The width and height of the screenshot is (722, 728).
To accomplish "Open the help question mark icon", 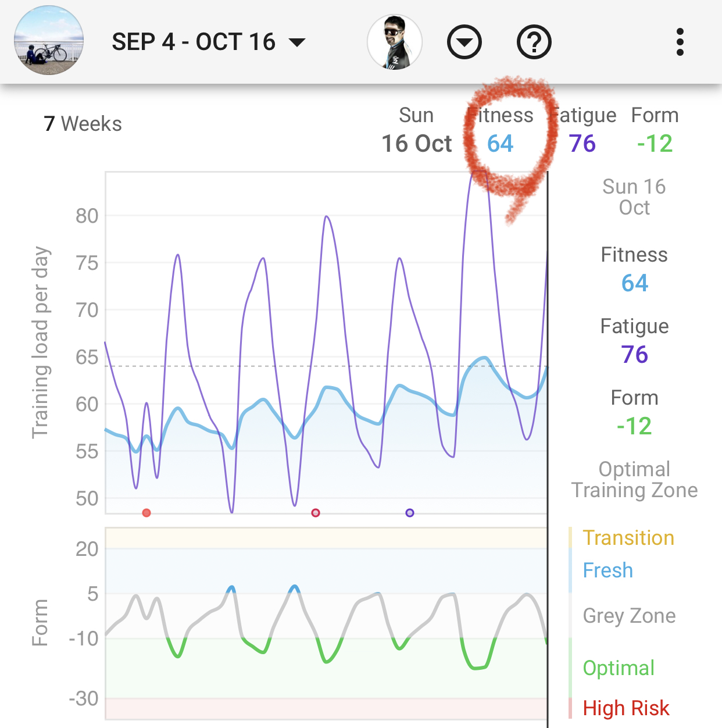I will click(534, 42).
